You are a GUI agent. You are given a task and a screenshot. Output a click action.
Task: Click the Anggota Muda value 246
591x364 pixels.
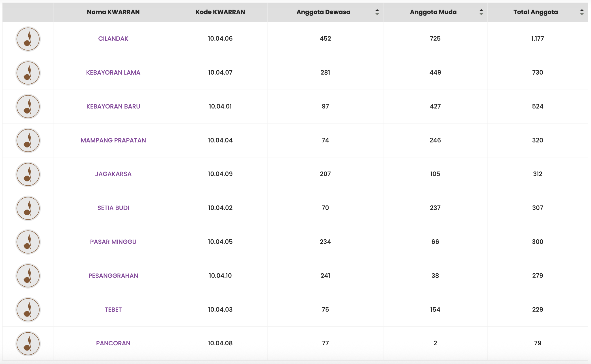[x=435, y=140]
